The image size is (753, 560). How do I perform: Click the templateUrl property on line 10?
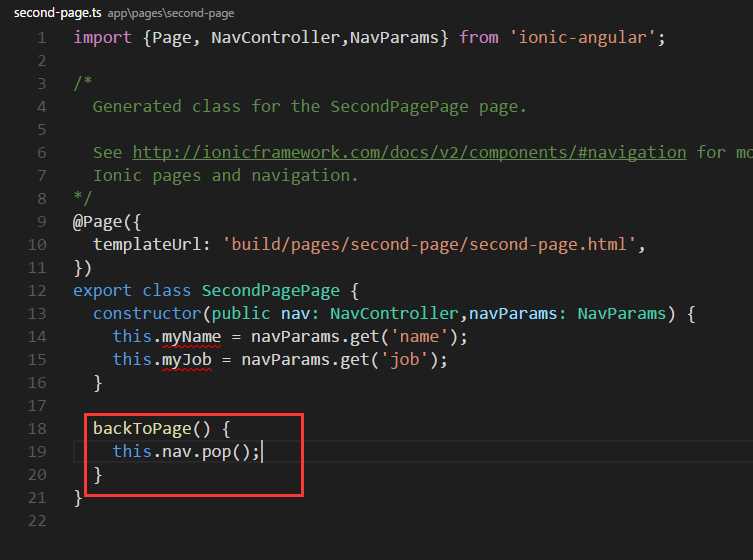tap(146, 244)
